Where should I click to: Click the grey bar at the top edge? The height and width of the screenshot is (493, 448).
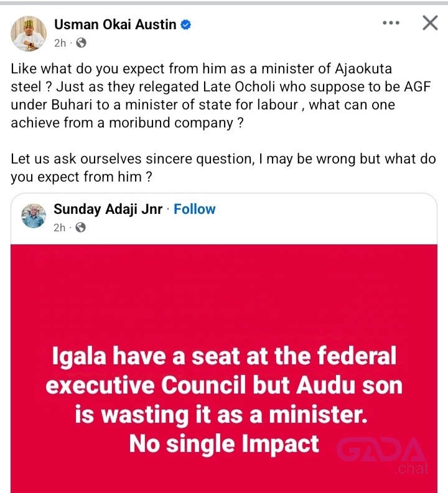coord(224,3)
